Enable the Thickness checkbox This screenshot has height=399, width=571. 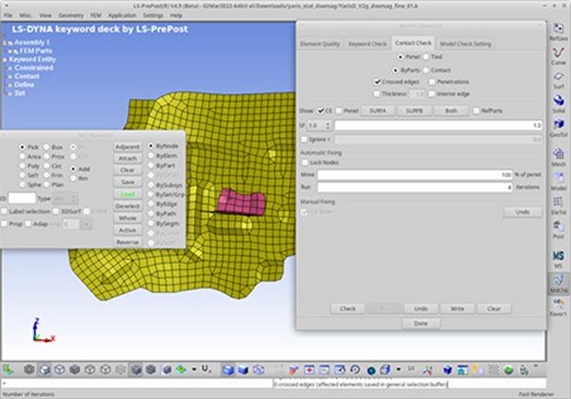pyautogui.click(x=377, y=94)
